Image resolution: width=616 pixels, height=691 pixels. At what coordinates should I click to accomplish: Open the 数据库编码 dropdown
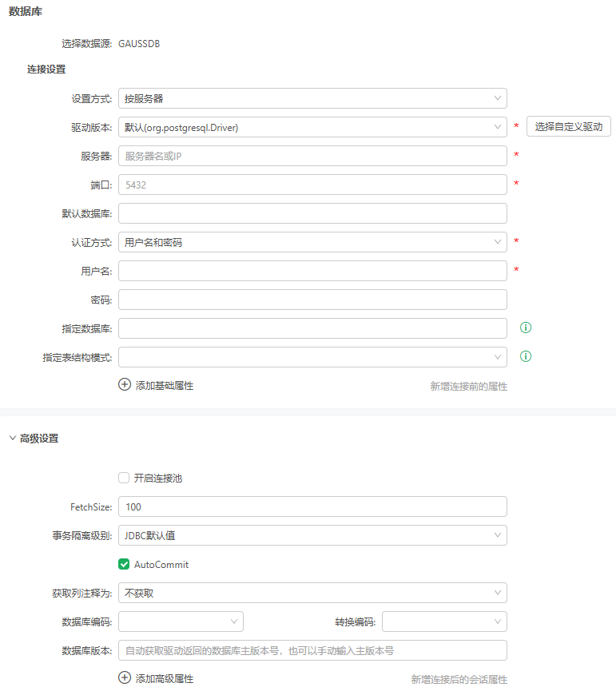click(181, 622)
